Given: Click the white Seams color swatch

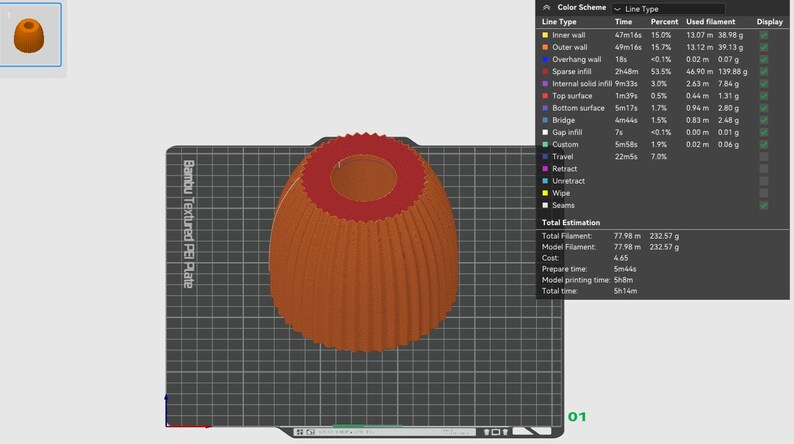Looking at the screenshot, I should click(545, 205).
